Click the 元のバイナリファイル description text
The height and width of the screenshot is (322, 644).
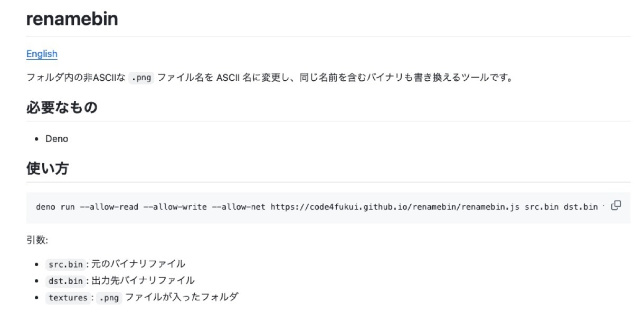(138, 264)
